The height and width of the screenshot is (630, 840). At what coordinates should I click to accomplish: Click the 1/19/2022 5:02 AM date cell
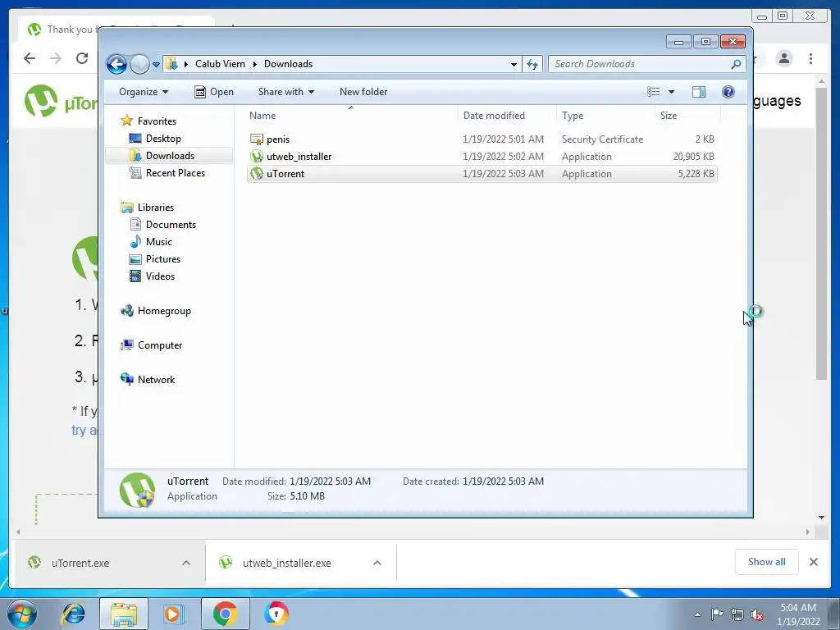pyautogui.click(x=503, y=157)
